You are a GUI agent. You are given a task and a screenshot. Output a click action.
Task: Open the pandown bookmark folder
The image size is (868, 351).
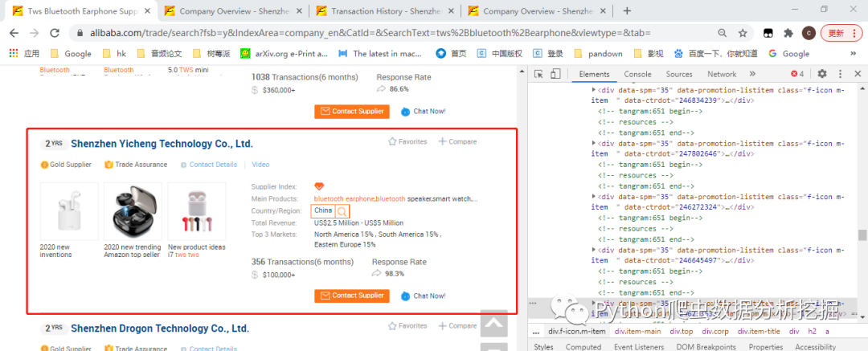click(598, 54)
